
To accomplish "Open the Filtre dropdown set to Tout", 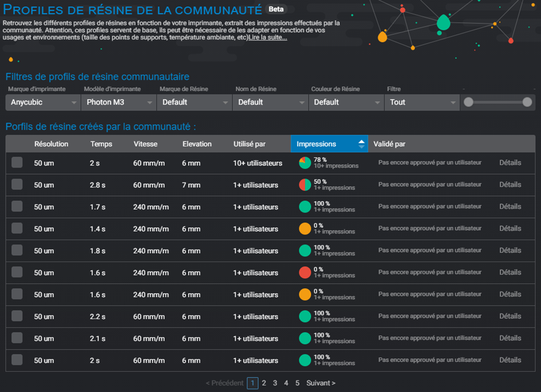I will click(x=422, y=102).
